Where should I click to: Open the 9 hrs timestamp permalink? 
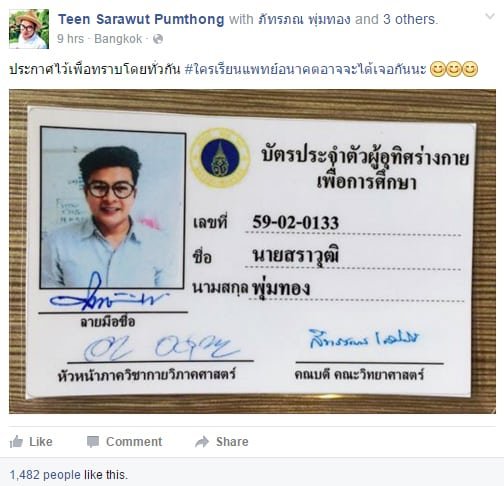70,39
